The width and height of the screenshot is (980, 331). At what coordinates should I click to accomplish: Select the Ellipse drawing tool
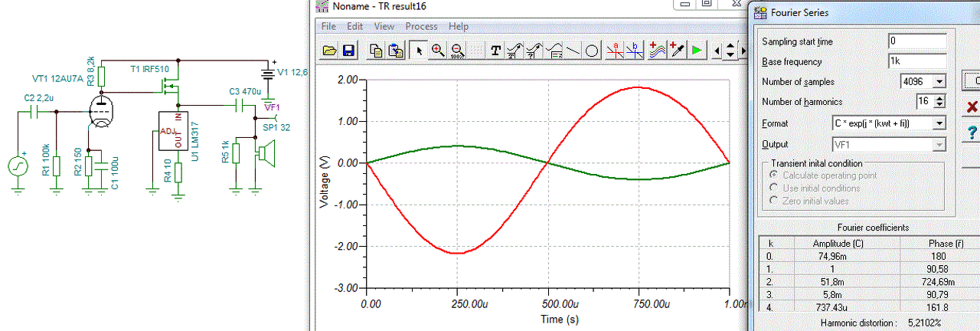(x=592, y=51)
